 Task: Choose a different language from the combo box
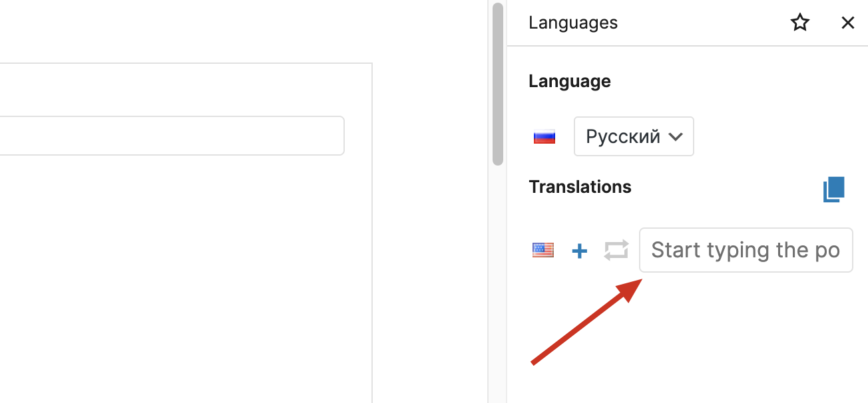(633, 136)
